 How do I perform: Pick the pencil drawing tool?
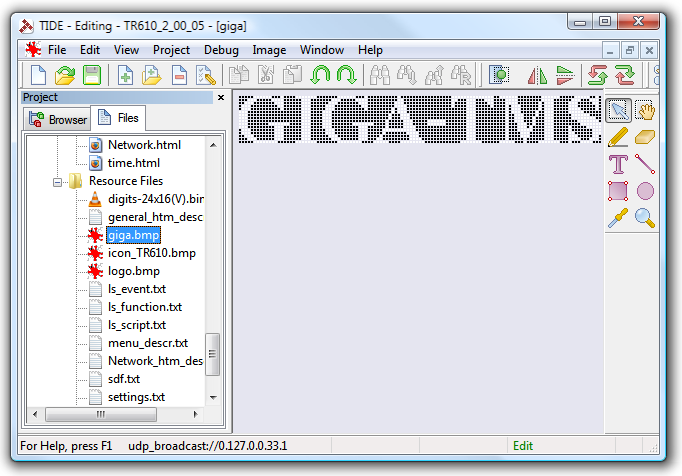click(x=618, y=137)
